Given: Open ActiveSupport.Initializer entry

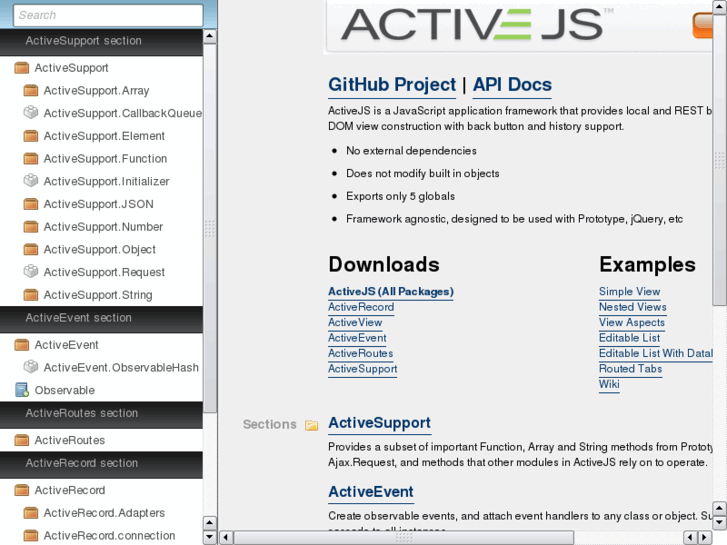Looking at the screenshot, I should click(x=106, y=181).
